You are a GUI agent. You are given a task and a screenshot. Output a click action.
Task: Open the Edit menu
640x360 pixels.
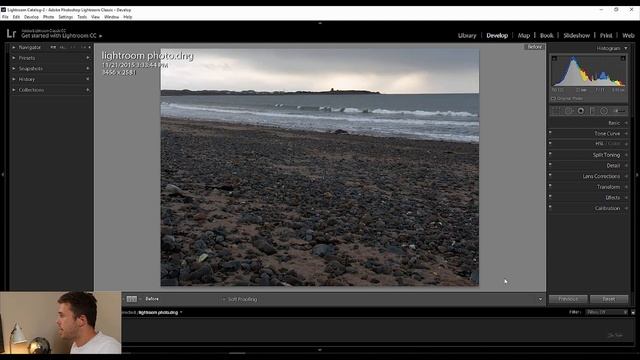point(16,17)
